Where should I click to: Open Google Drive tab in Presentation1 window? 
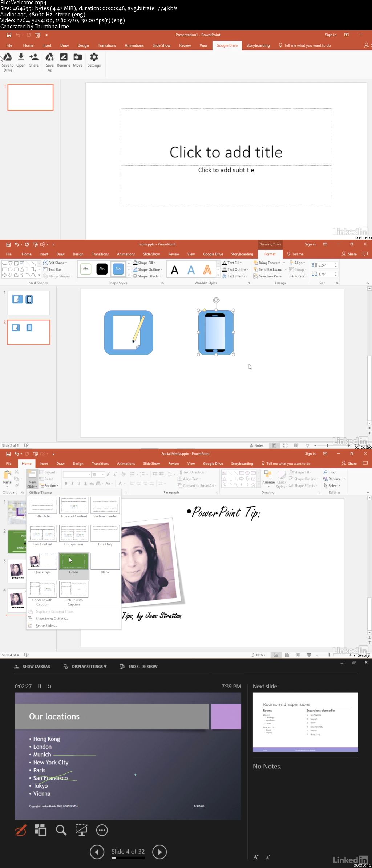(227, 45)
